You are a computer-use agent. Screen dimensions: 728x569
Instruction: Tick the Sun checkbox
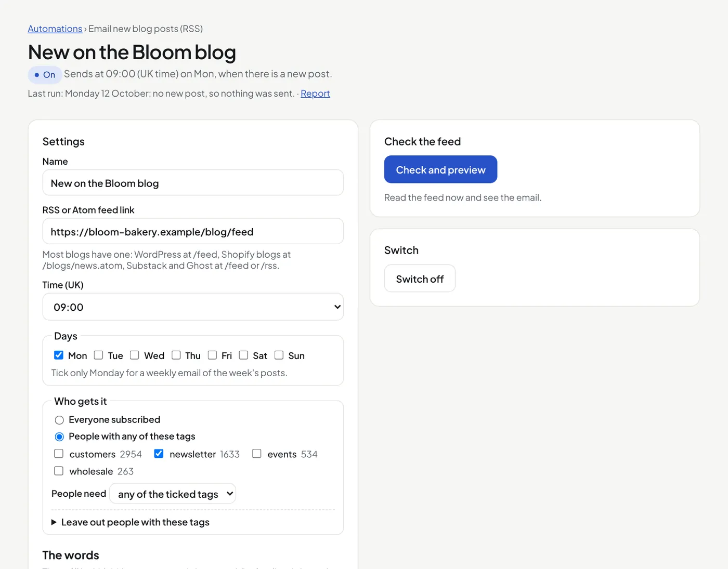pos(279,355)
